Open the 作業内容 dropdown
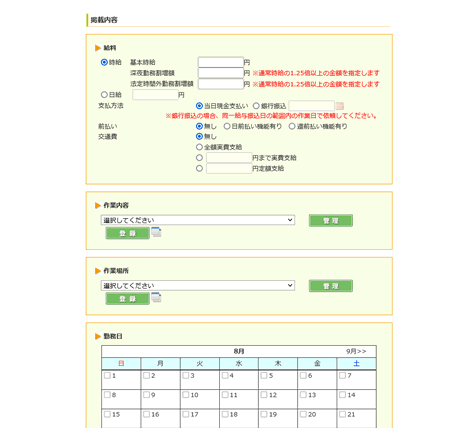 coord(198,220)
